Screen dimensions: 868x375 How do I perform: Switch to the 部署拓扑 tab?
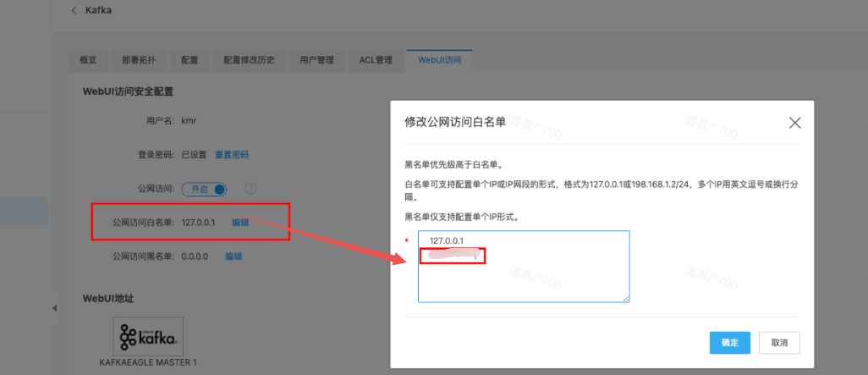coord(139,60)
